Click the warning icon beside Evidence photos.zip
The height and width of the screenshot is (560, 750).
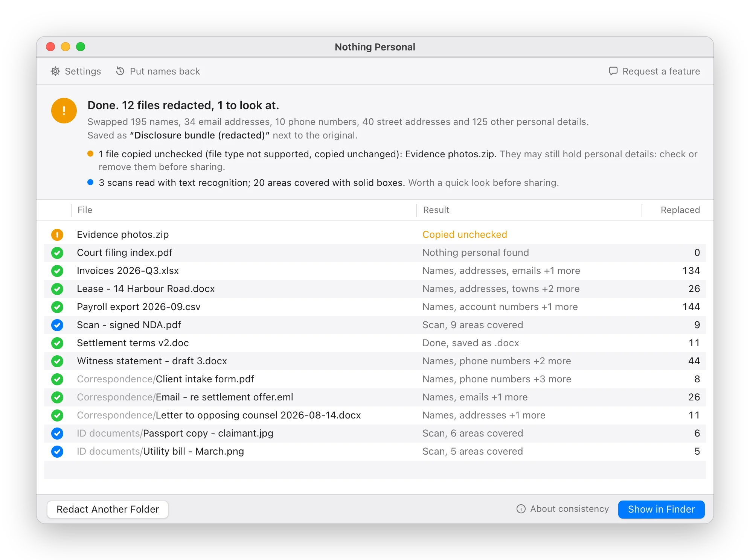point(57,235)
